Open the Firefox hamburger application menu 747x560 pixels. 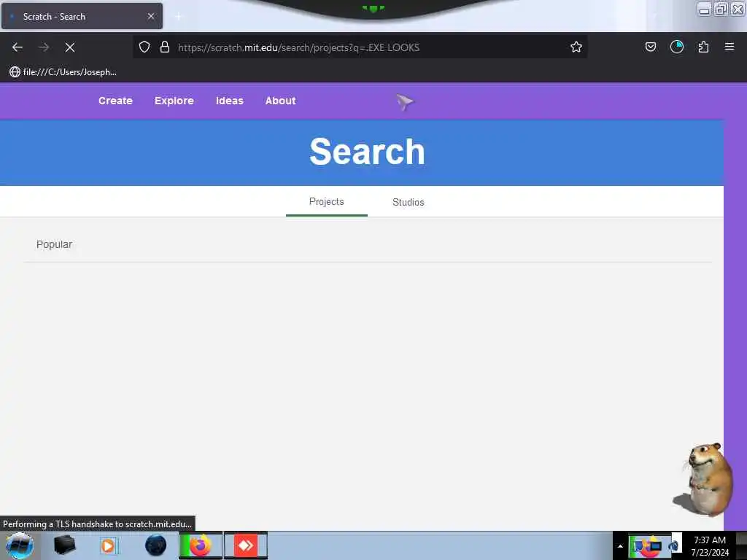coord(729,47)
